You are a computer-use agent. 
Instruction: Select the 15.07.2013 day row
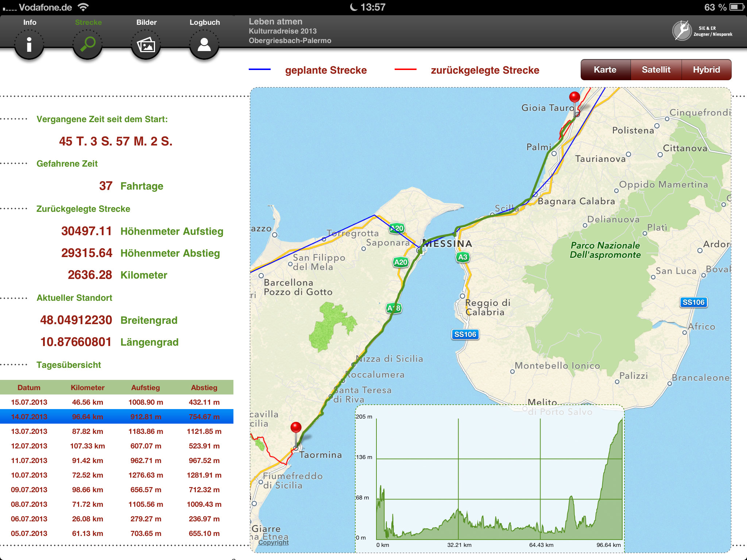click(117, 402)
